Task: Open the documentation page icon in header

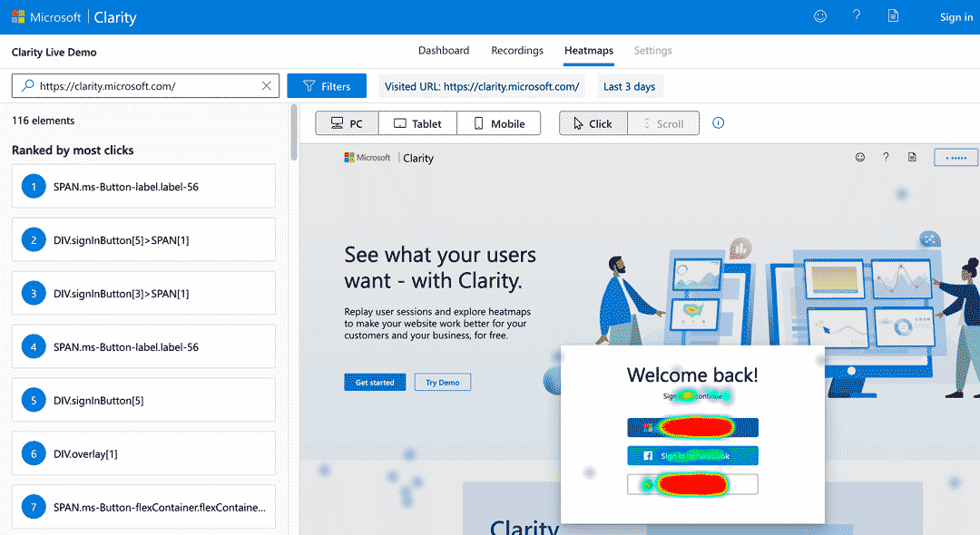Action: [x=894, y=16]
